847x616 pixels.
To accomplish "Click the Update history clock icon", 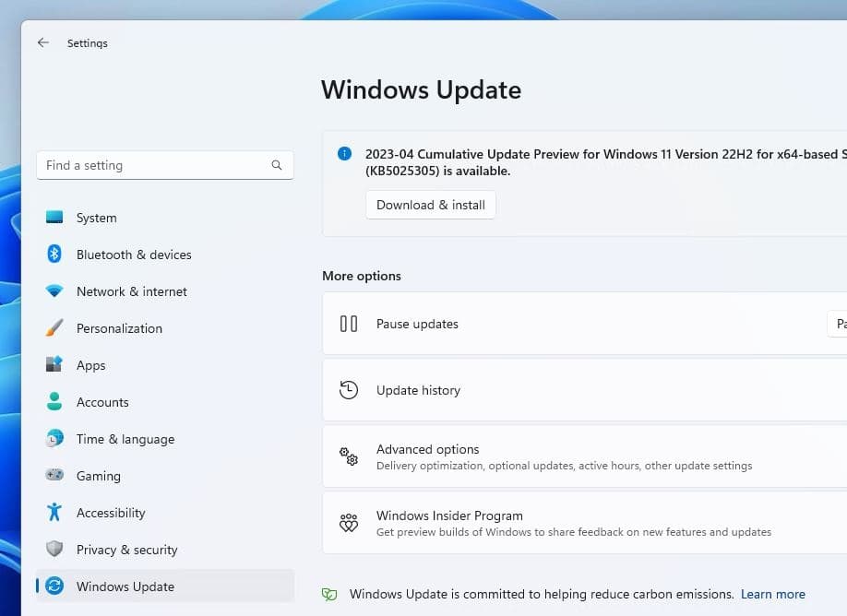I will point(349,390).
